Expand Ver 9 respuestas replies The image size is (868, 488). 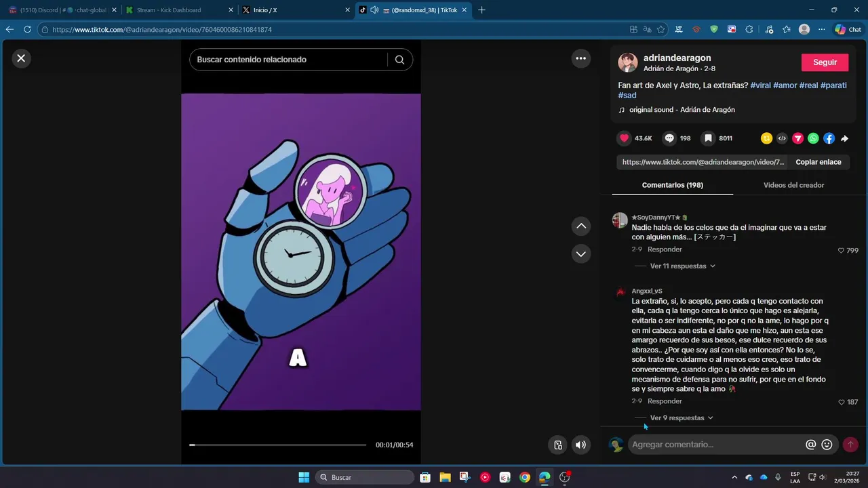pos(682,418)
